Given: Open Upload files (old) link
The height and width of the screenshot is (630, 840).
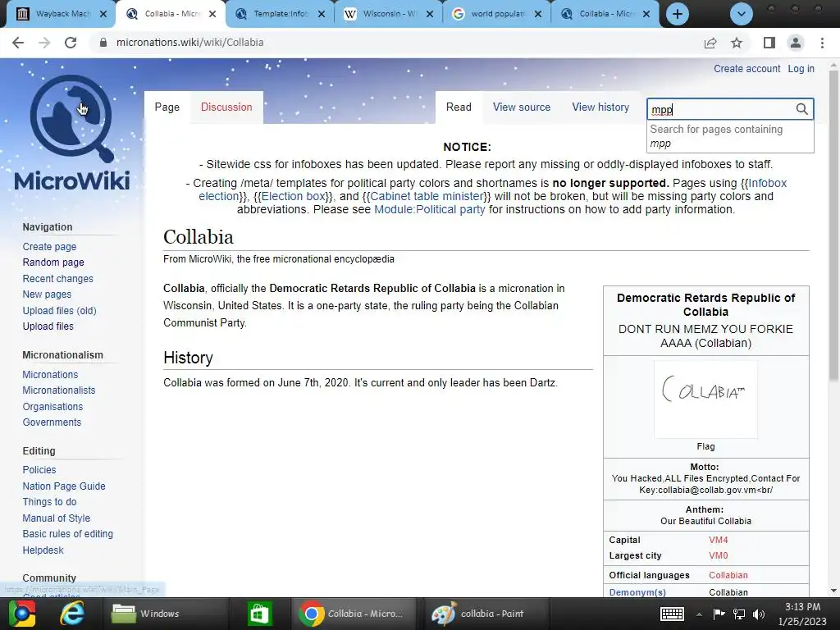Looking at the screenshot, I should click(x=59, y=311).
